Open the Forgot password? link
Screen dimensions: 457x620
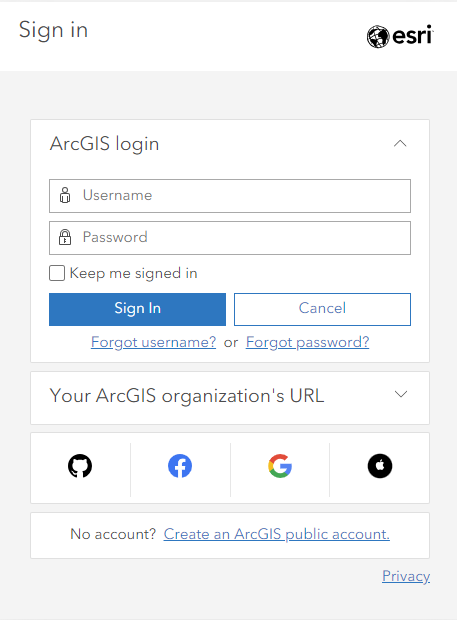tap(308, 342)
